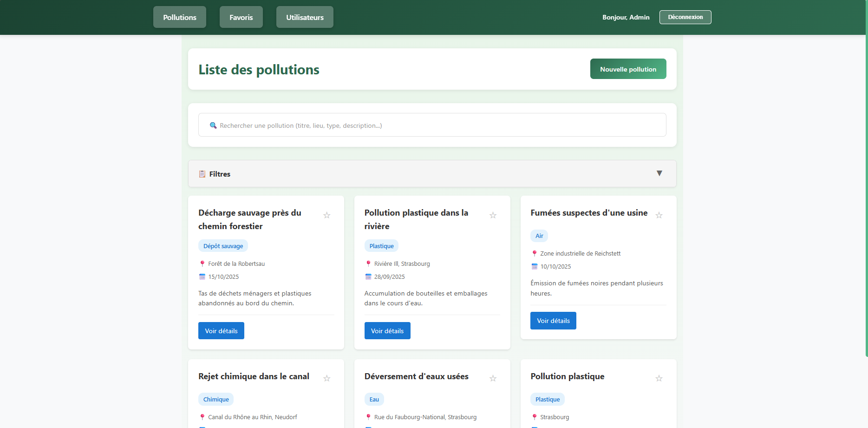The image size is (868, 428).
Task: Click the Déversement d'eaux usées title
Action: [x=417, y=376]
